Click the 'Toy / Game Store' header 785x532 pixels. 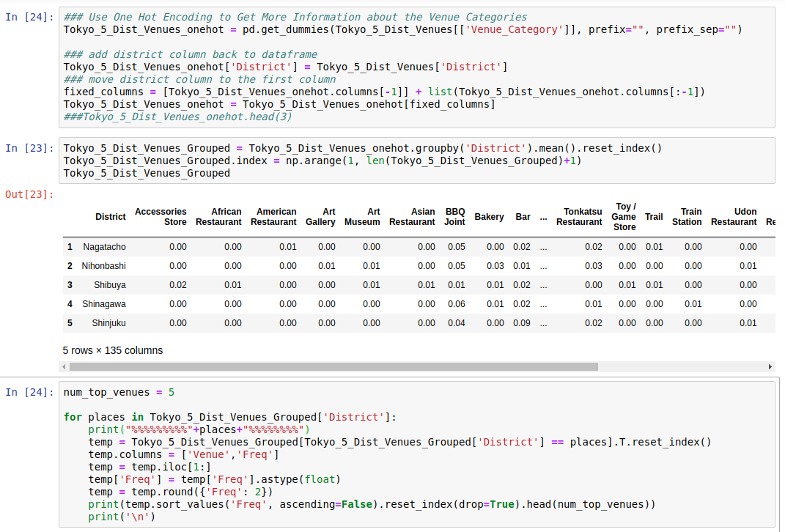coord(624,217)
